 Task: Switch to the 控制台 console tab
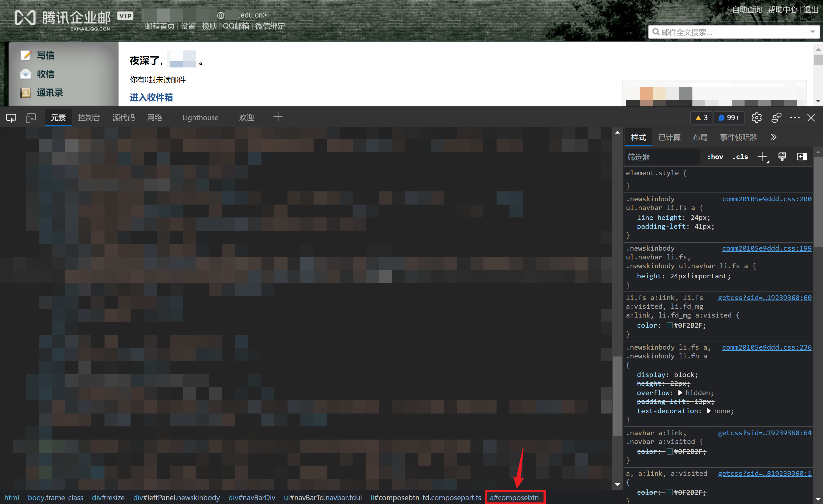pos(89,118)
